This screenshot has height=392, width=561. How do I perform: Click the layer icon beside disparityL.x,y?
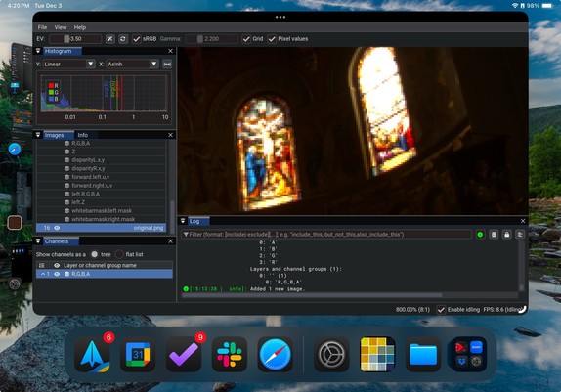(66, 160)
